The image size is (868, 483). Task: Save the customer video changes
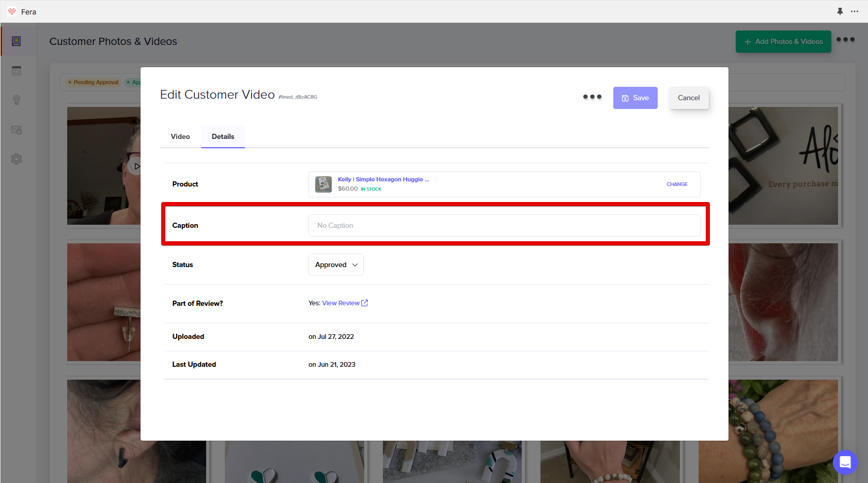coord(635,98)
